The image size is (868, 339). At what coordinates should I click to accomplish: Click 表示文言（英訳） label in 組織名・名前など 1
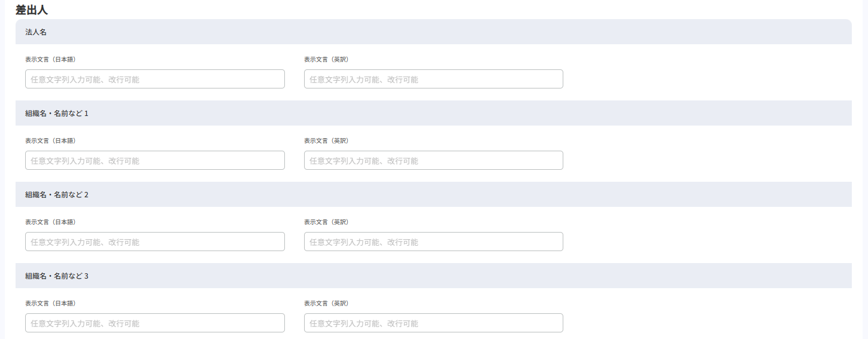point(326,141)
